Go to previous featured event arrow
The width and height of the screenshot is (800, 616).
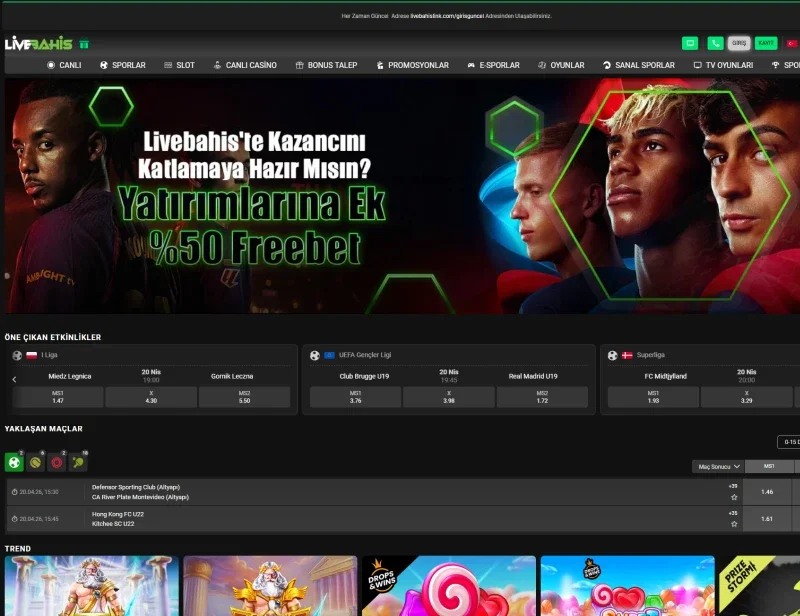pyautogui.click(x=14, y=379)
